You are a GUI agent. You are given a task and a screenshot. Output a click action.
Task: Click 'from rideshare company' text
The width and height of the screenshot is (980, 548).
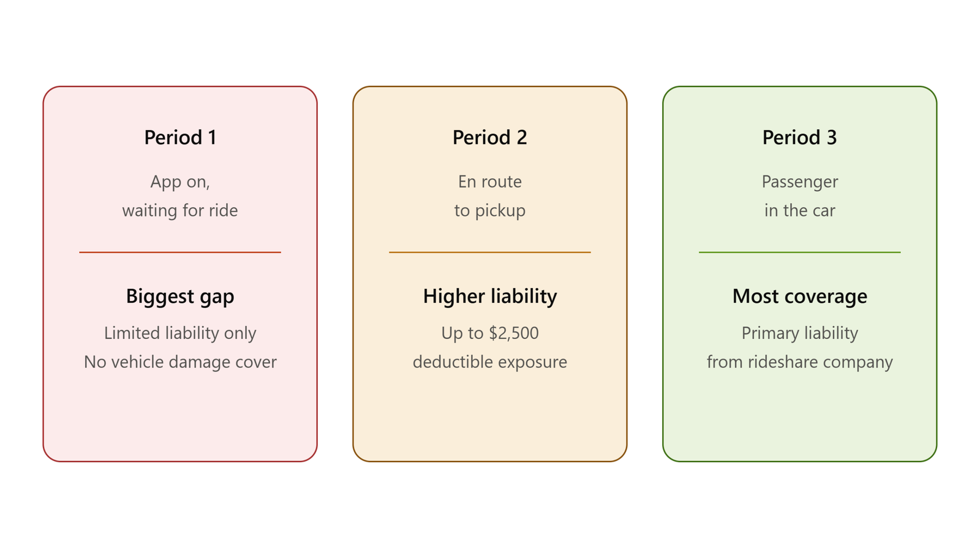[799, 362]
